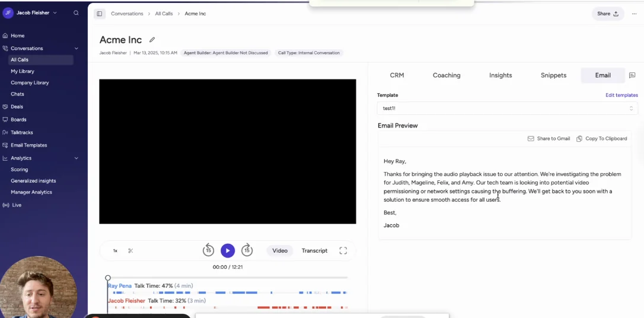Switch player to Video view
The height and width of the screenshot is (318, 644).
[280, 250]
